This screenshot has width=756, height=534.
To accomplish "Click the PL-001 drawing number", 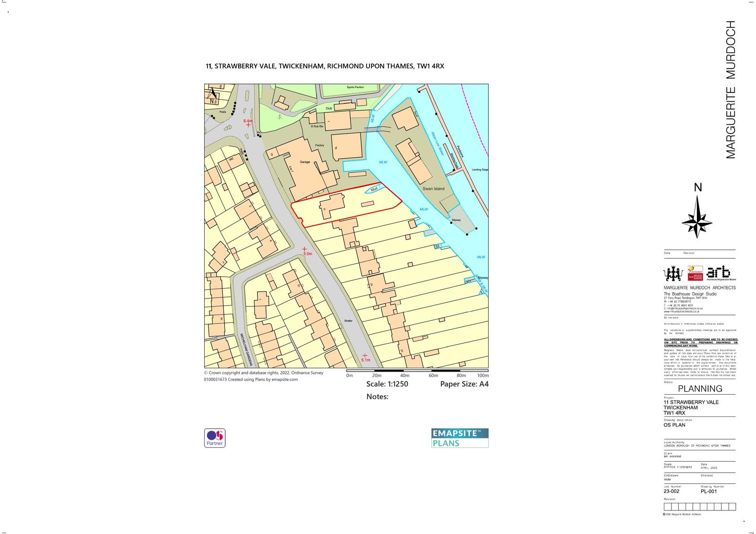I will pos(708,491).
